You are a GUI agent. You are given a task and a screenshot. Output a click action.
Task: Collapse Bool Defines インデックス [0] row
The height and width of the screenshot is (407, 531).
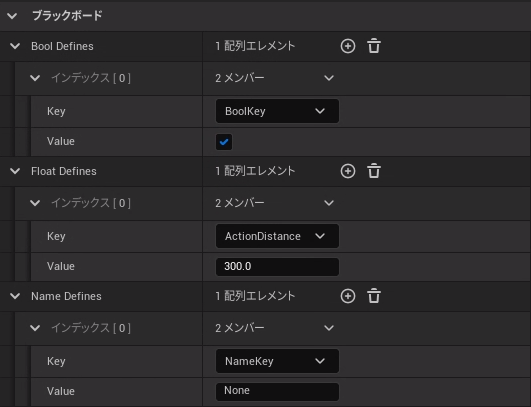[x=35, y=78]
